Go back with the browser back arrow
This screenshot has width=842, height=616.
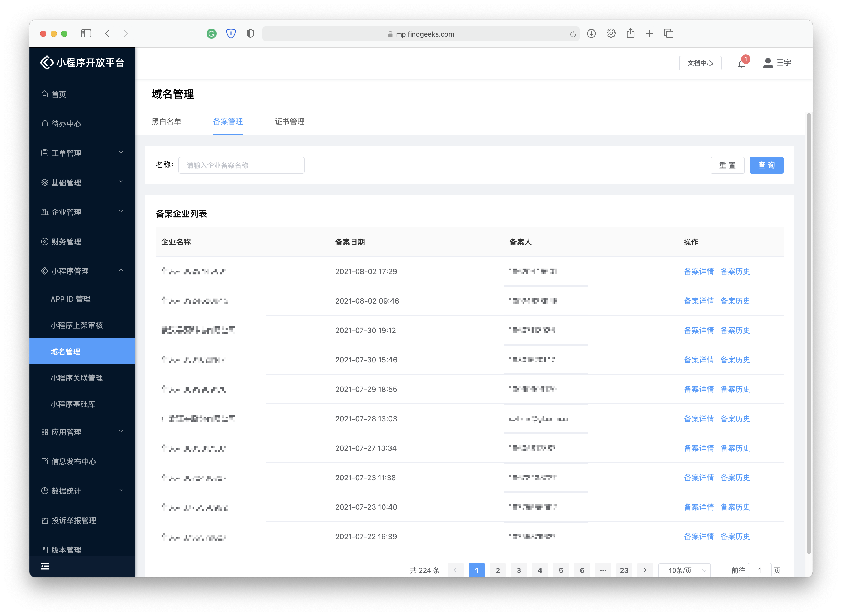click(x=107, y=34)
